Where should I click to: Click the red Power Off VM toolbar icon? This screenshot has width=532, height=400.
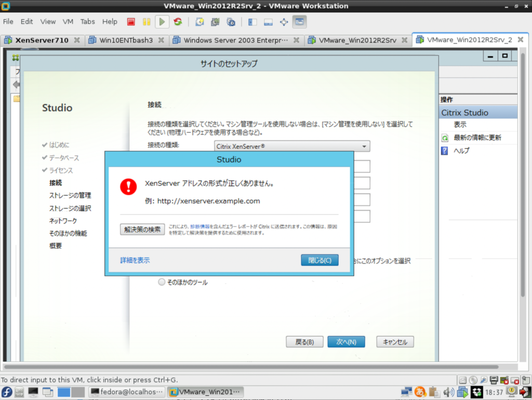click(x=131, y=22)
